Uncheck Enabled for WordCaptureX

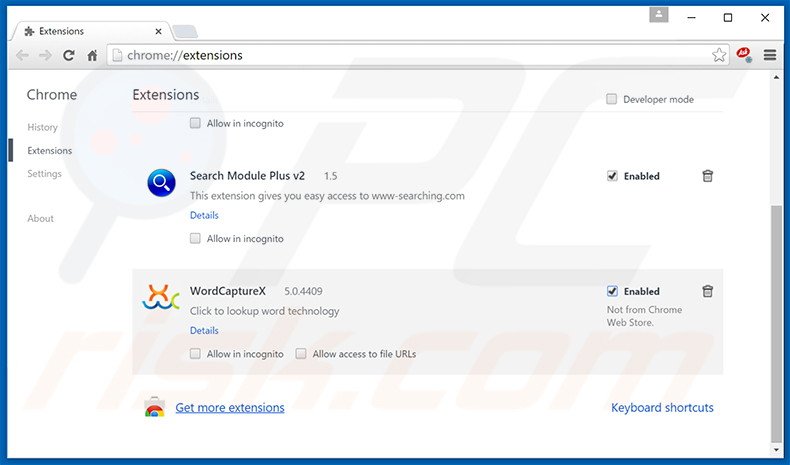[x=612, y=291]
